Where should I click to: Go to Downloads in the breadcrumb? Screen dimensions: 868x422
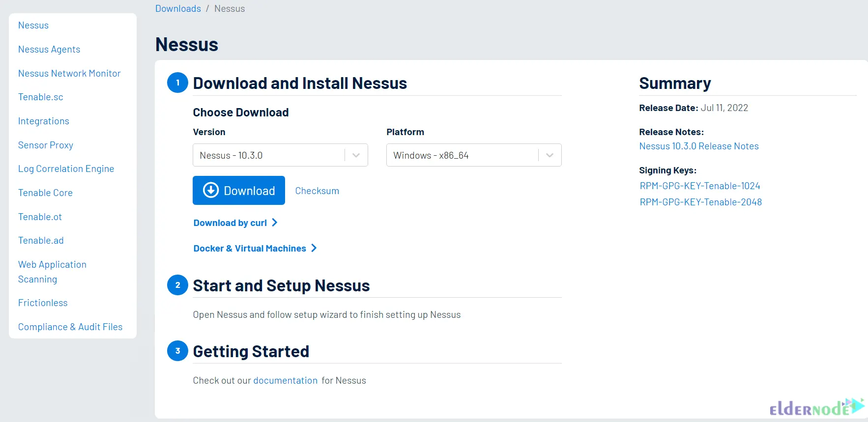click(x=178, y=8)
